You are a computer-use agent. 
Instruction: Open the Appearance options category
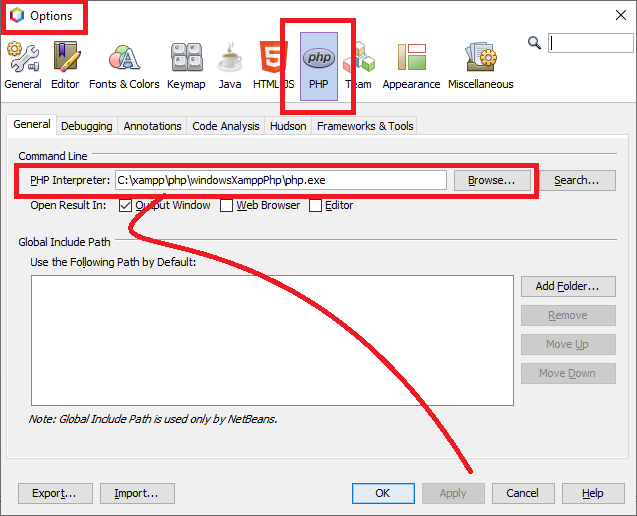(411, 66)
